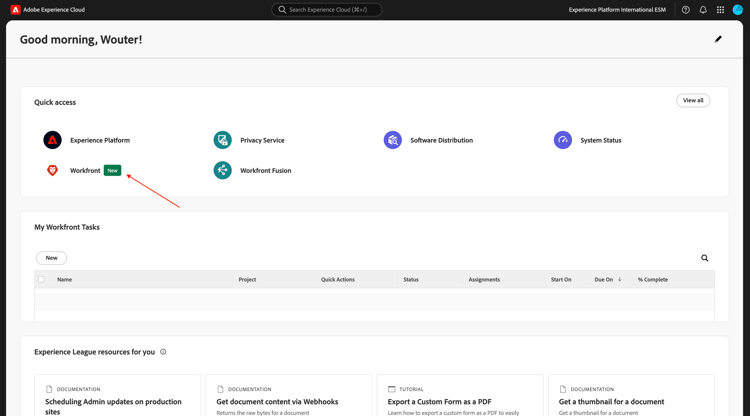Open the Privacy Service link text
This screenshot has height=416, width=750.
pos(262,140)
